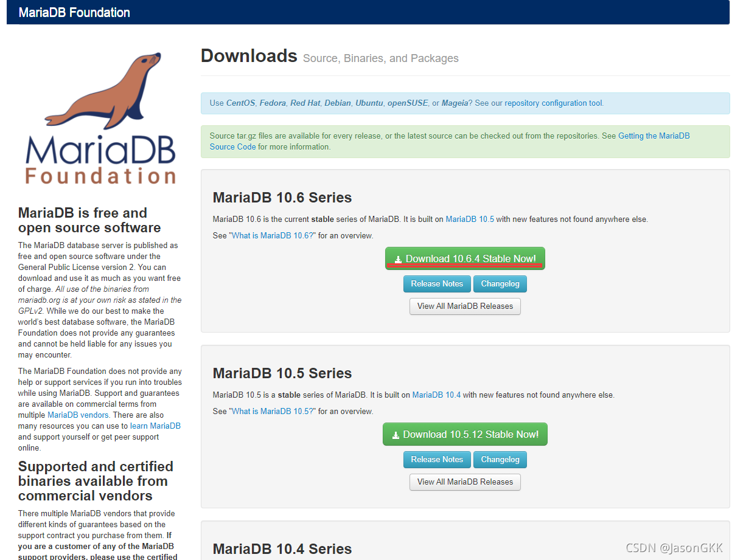Click the Mageia text in blue notice

pos(455,103)
